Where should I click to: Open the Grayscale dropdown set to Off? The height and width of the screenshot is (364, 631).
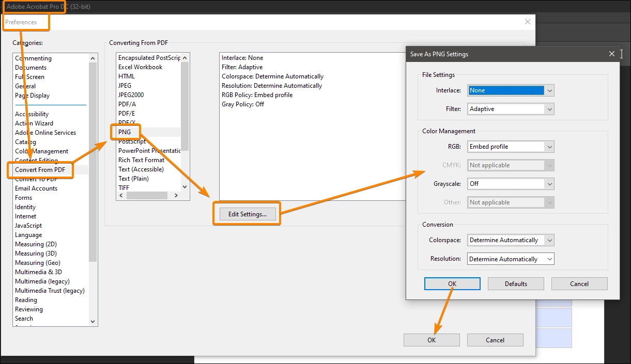(x=511, y=184)
